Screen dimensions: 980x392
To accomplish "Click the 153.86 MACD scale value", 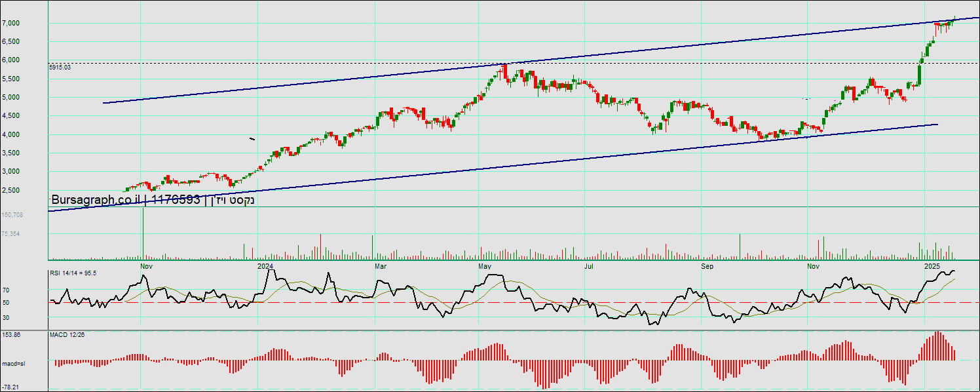I will (x=11, y=335).
